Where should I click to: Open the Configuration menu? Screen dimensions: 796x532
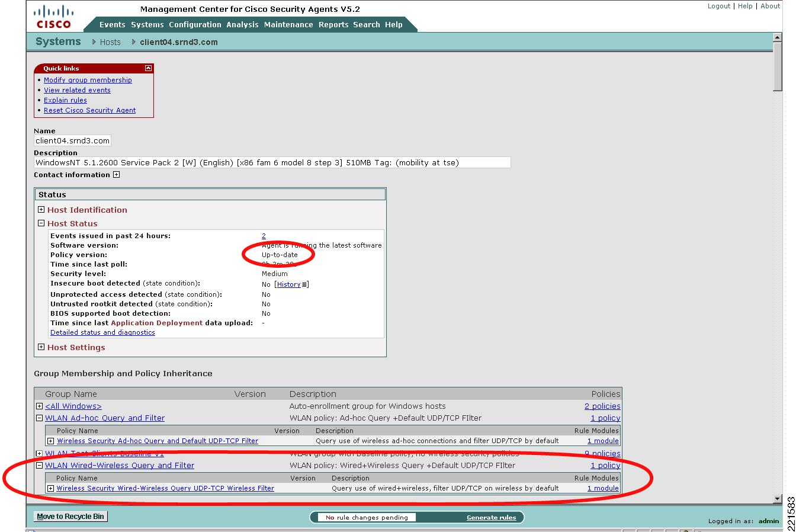195,25
